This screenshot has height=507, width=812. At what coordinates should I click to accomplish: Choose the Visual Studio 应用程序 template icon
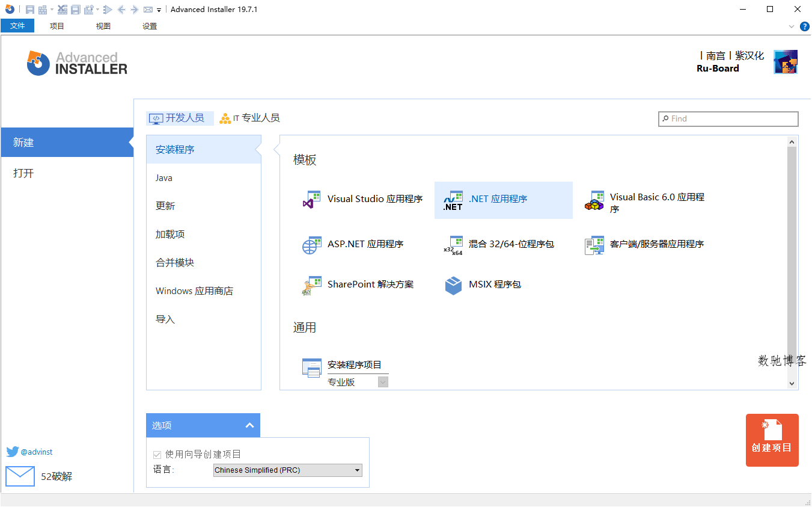[312, 200]
